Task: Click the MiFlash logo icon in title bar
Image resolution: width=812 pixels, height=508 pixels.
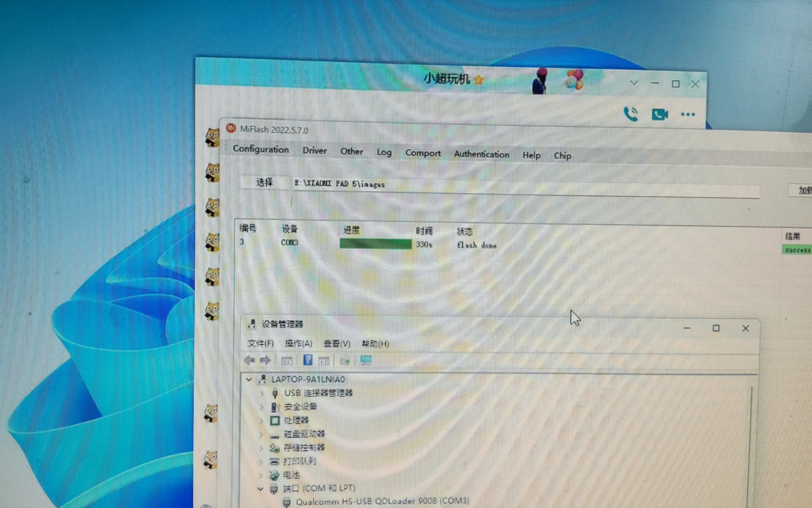Action: point(231,128)
